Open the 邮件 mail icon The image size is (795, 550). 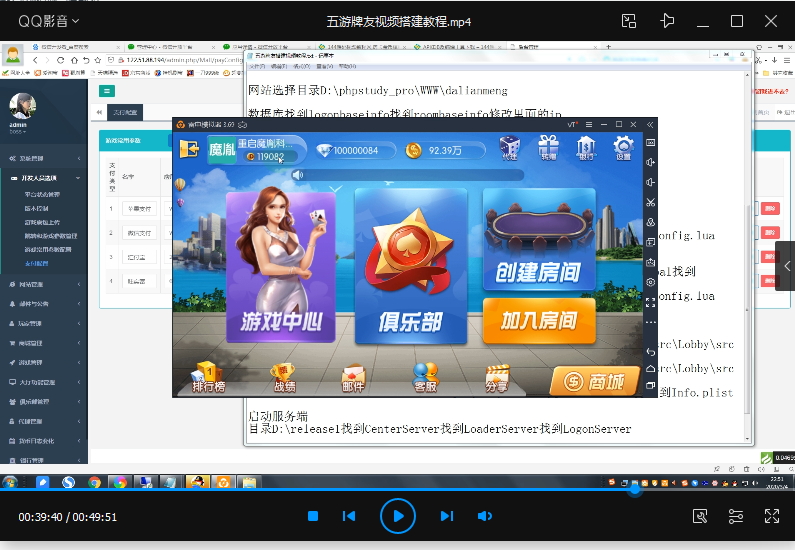[353, 378]
